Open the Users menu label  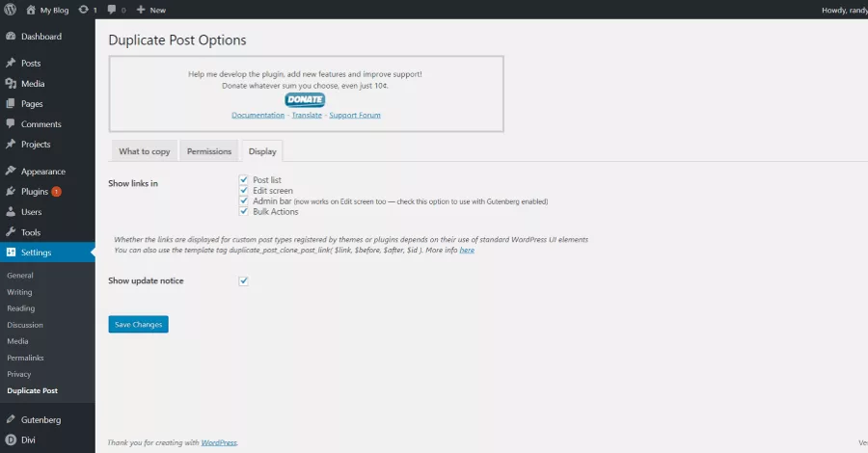(32, 212)
